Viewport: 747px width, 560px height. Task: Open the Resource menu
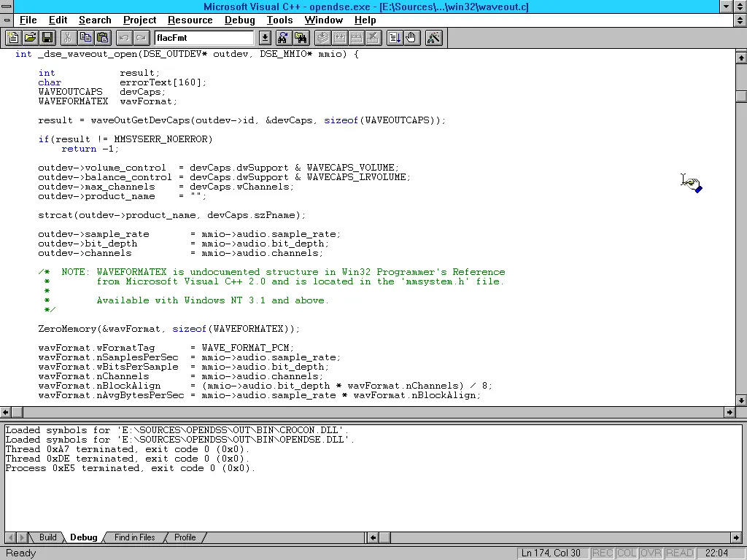click(190, 20)
